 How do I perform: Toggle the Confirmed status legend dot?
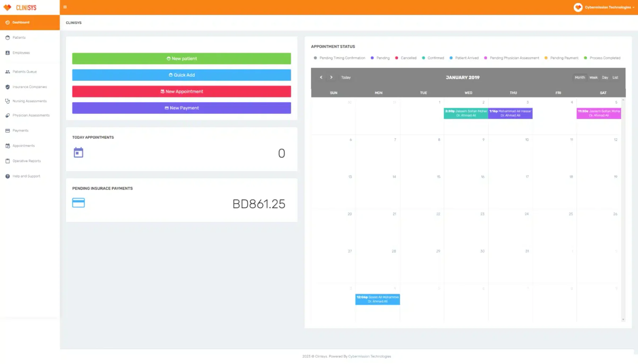[x=423, y=58]
